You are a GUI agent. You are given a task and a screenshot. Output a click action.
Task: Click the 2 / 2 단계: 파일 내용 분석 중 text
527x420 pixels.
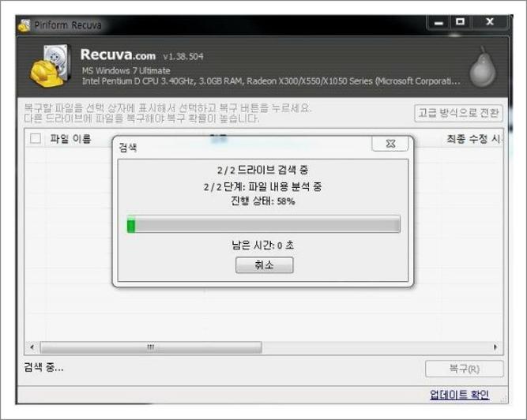tap(263, 186)
